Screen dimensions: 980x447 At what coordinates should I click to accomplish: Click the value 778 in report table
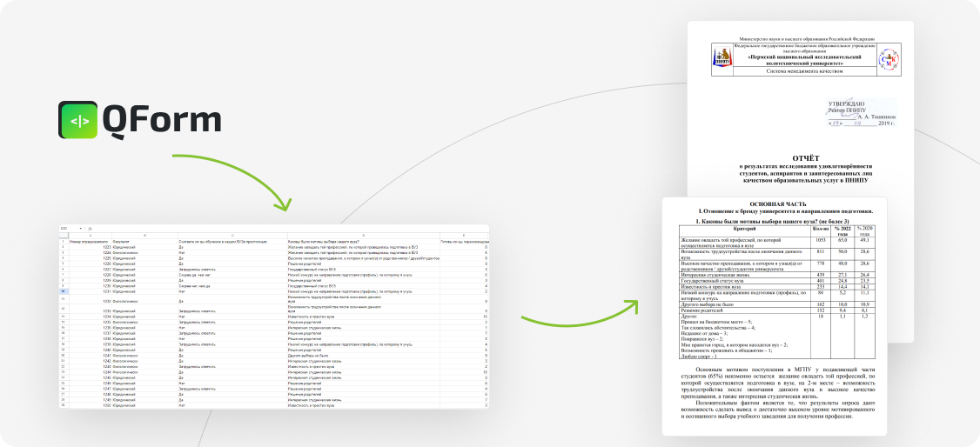[821, 264]
